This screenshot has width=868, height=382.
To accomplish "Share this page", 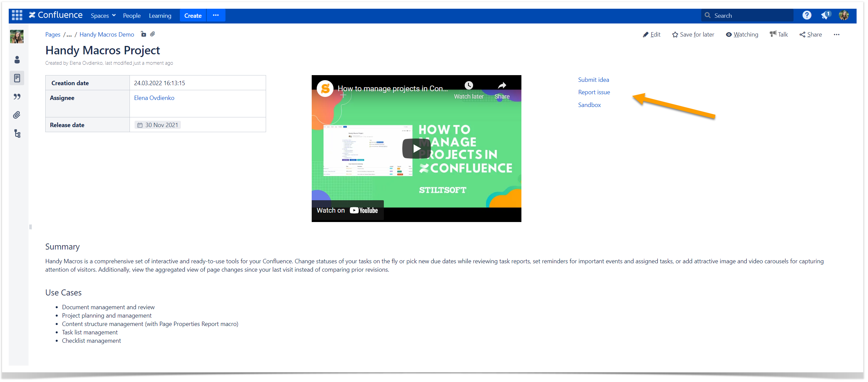I will [811, 34].
